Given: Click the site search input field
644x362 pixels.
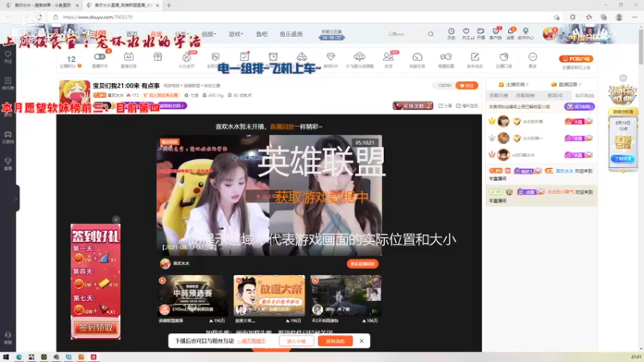Looking at the screenshot, I should [x=405, y=34].
